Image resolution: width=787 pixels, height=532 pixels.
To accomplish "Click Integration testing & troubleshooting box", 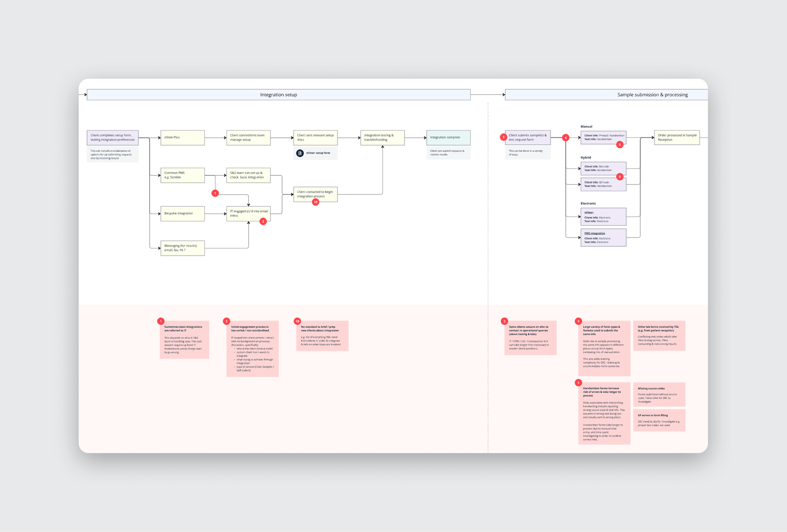I will pos(383,138).
